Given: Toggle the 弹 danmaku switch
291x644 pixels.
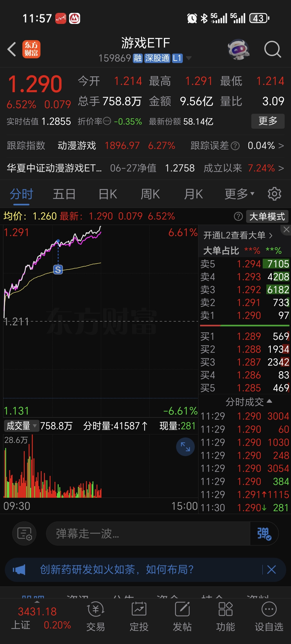Looking at the screenshot, I should click(x=264, y=534).
